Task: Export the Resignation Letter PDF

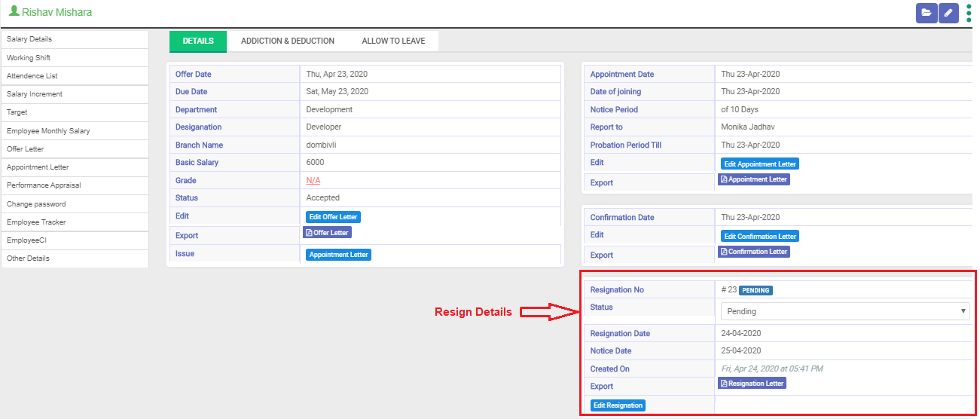Action: tap(752, 384)
